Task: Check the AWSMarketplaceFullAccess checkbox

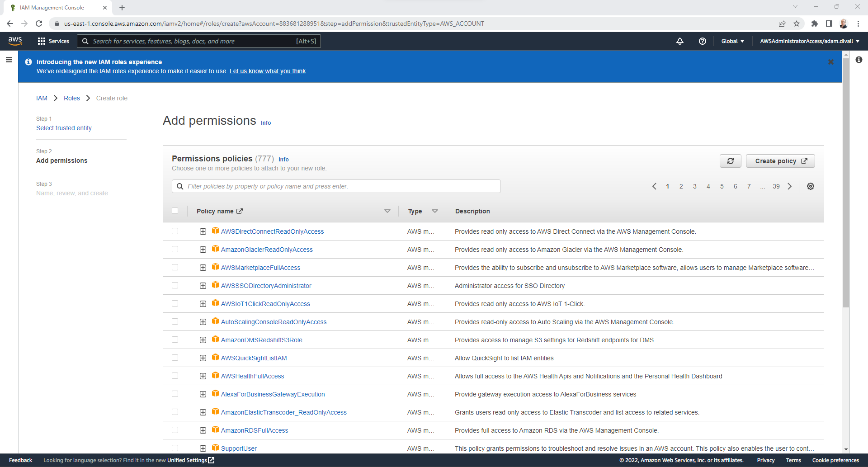Action: tap(175, 267)
